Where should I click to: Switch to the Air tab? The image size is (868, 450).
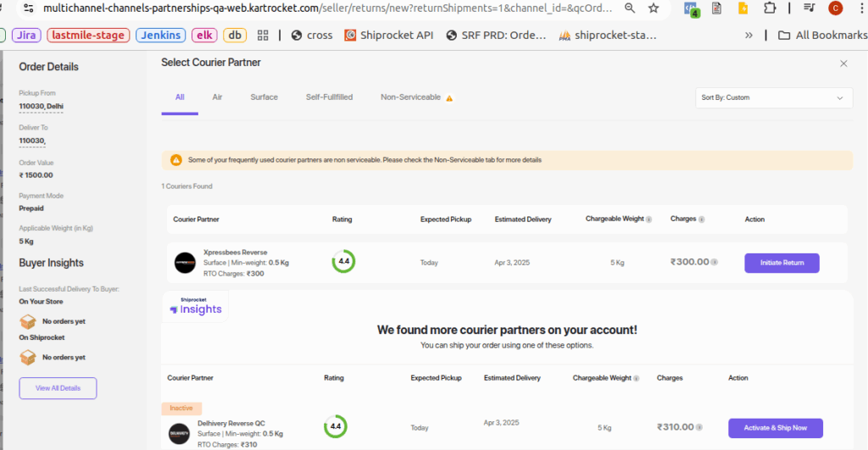(x=217, y=97)
